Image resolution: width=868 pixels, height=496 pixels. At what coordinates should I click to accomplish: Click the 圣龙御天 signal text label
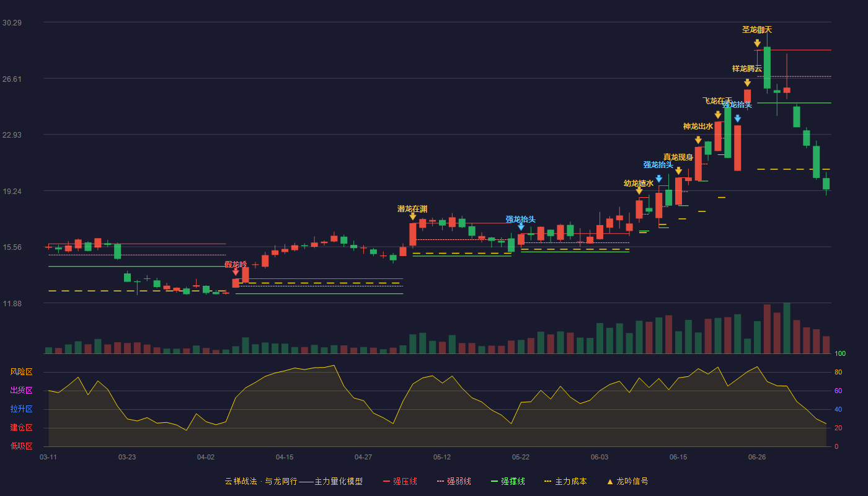point(757,30)
